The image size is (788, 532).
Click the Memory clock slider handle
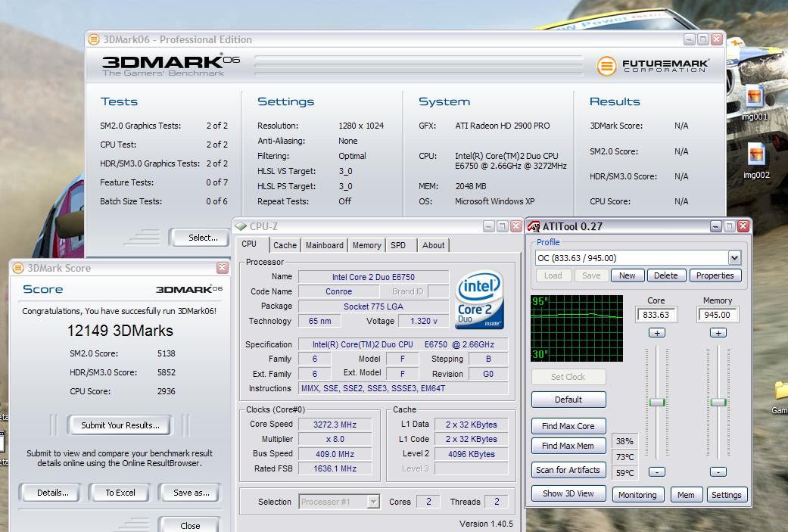(x=718, y=402)
